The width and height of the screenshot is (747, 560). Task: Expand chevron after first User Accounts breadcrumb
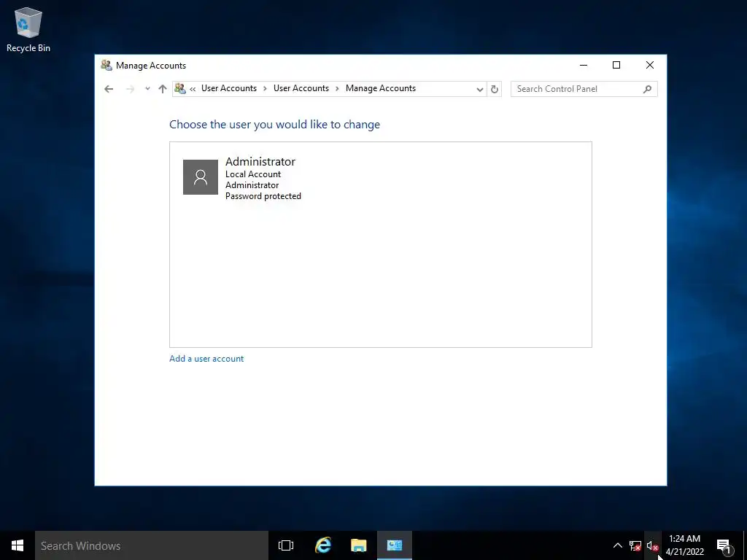(x=265, y=88)
